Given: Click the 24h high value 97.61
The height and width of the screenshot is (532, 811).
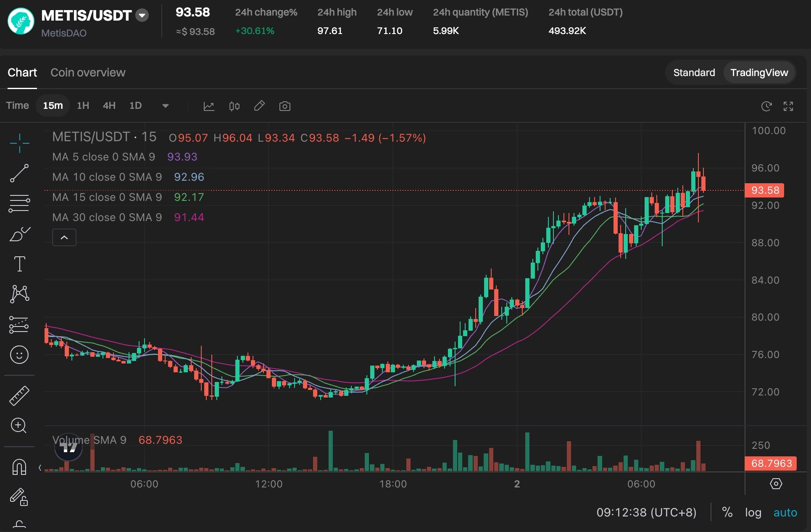Looking at the screenshot, I should 330,31.
